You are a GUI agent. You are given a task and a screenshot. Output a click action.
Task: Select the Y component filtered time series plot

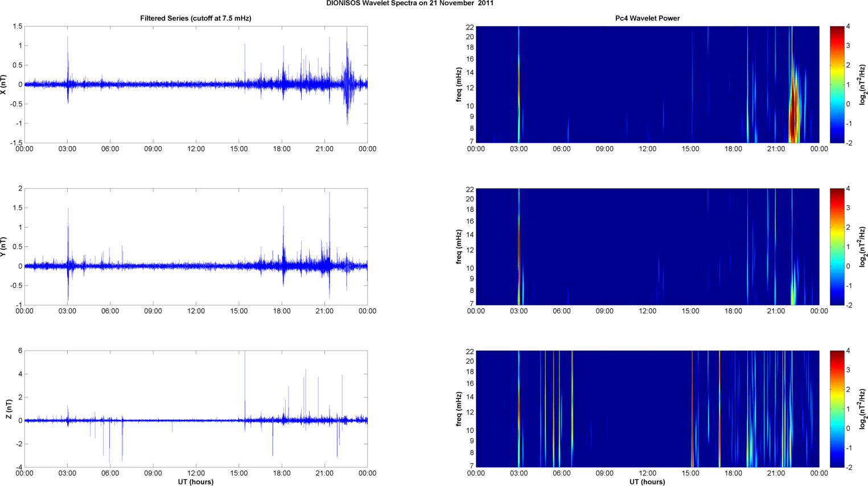[196, 247]
